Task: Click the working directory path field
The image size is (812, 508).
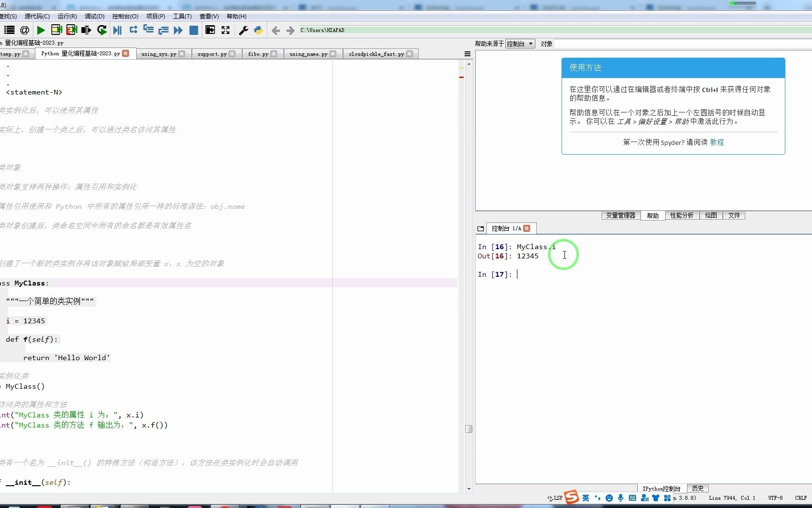Action: [555, 30]
